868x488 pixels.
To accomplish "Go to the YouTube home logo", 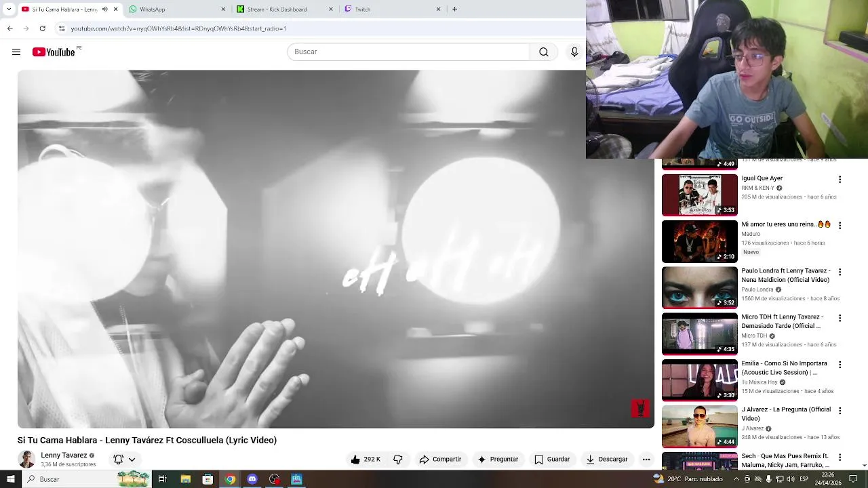I will [54, 52].
